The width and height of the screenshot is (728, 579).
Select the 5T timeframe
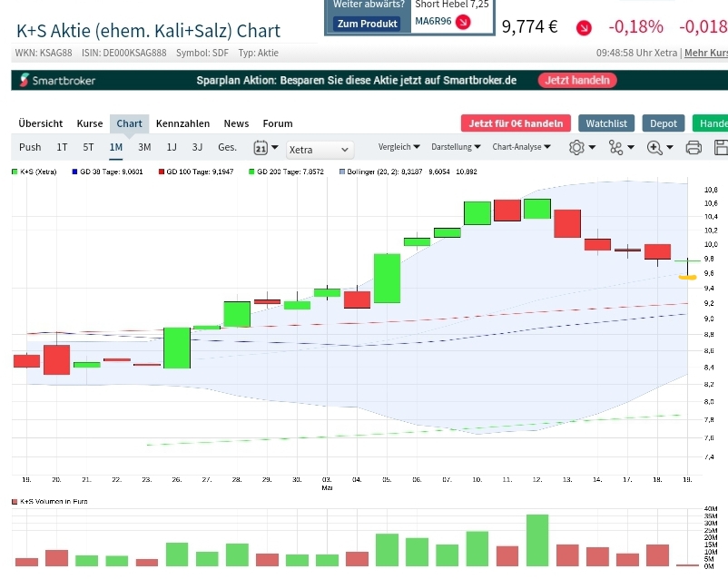tap(88, 147)
